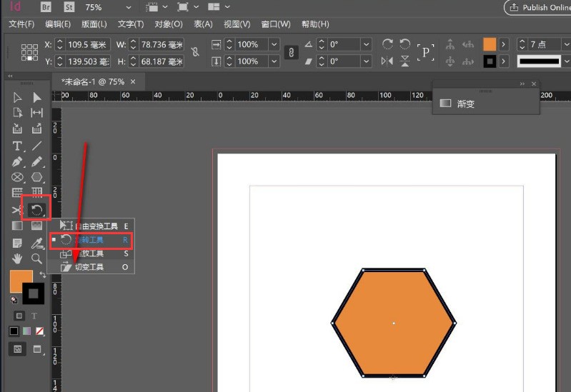
Task: Select the Type tool in the toolbox
Action: click(x=17, y=146)
